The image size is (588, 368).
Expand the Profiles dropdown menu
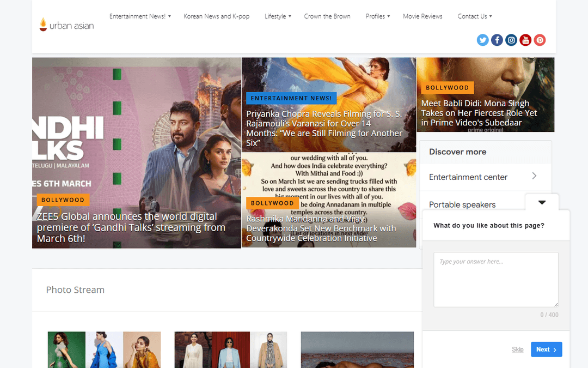(378, 16)
